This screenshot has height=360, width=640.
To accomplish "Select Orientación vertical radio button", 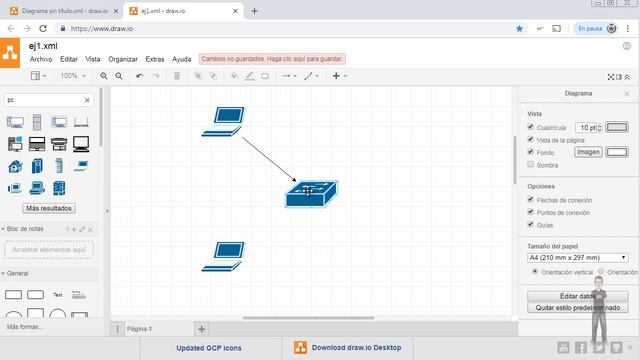I will (535, 271).
